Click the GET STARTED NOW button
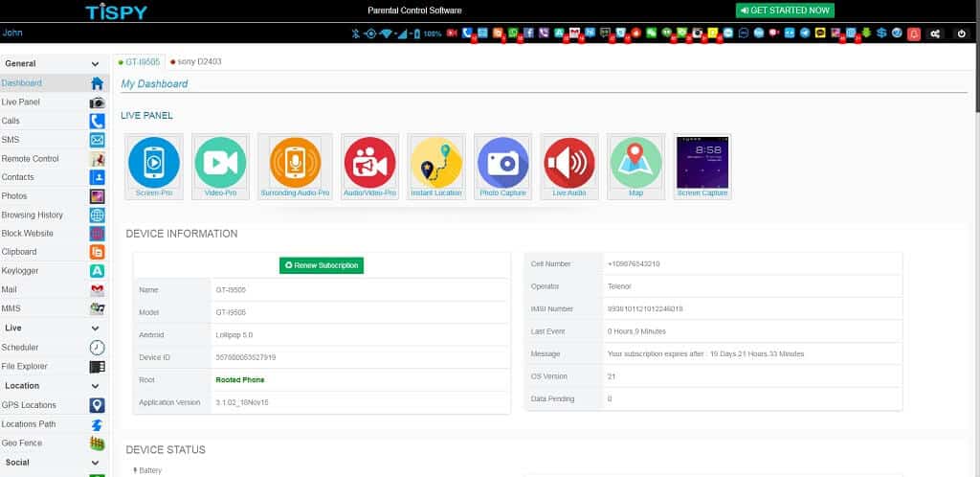 pyautogui.click(x=785, y=10)
